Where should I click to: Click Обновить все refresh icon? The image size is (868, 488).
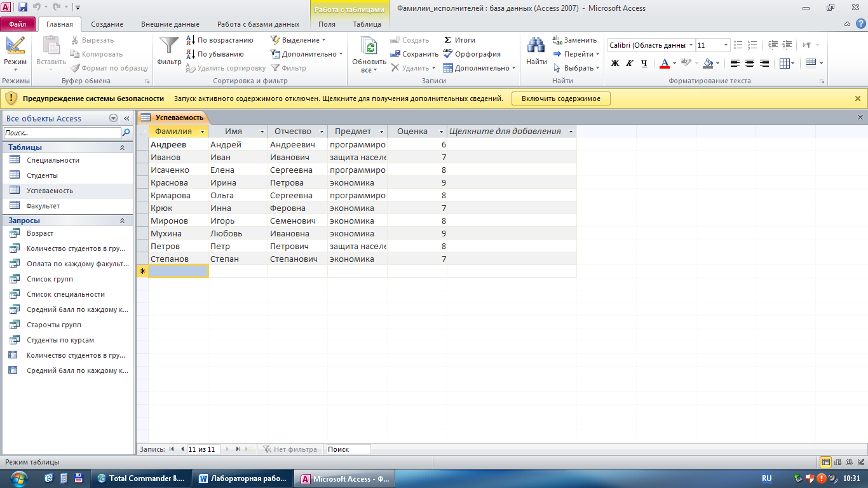point(369,46)
